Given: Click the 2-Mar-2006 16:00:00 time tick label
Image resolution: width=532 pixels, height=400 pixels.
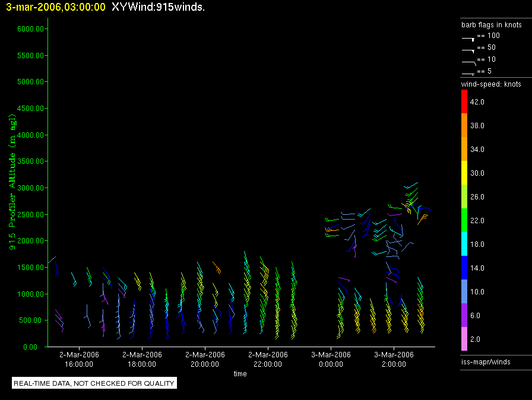Looking at the screenshot, I should [78, 360].
